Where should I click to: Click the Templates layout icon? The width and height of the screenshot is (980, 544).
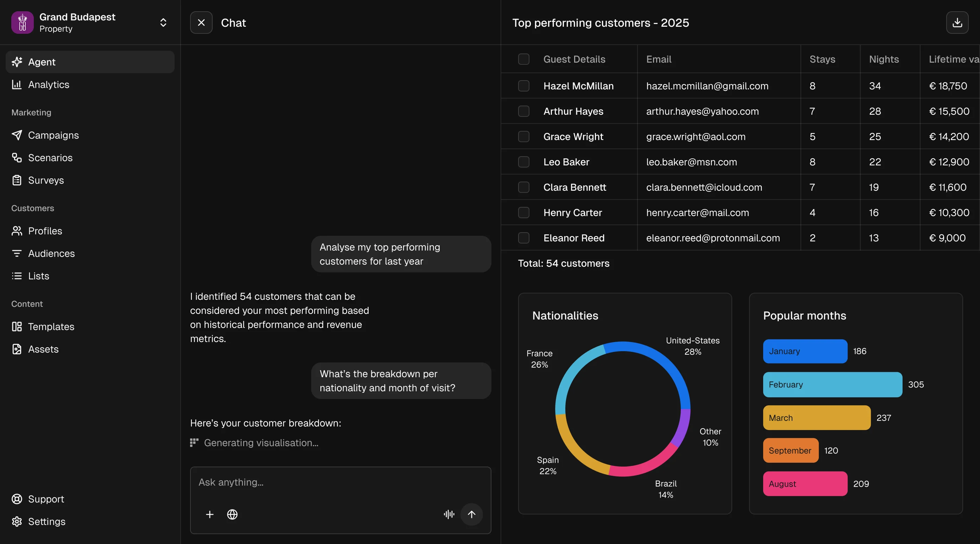click(17, 327)
